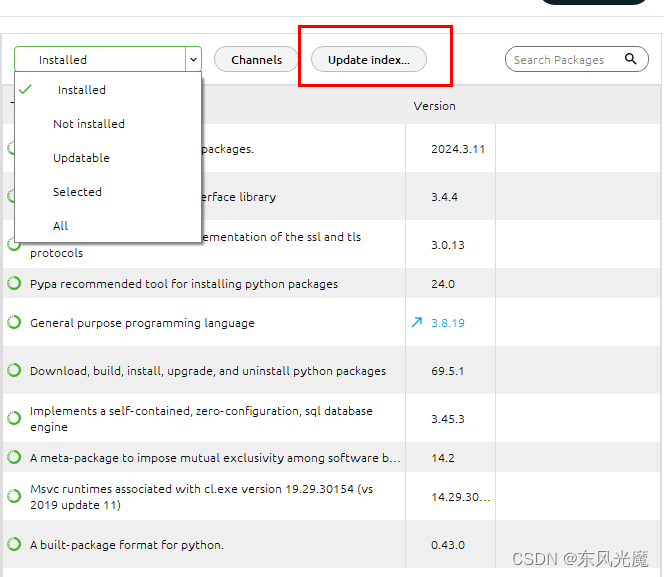Click the blue version link 3.8.19
This screenshot has height=577, width=664.
[x=448, y=323]
